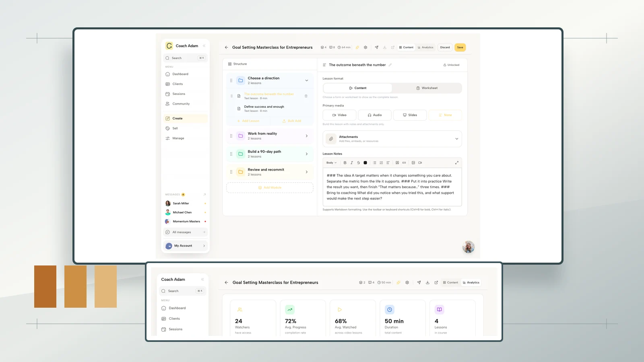This screenshot has height=362, width=644.
Task: Click the Add Module button
Action: pos(270,188)
